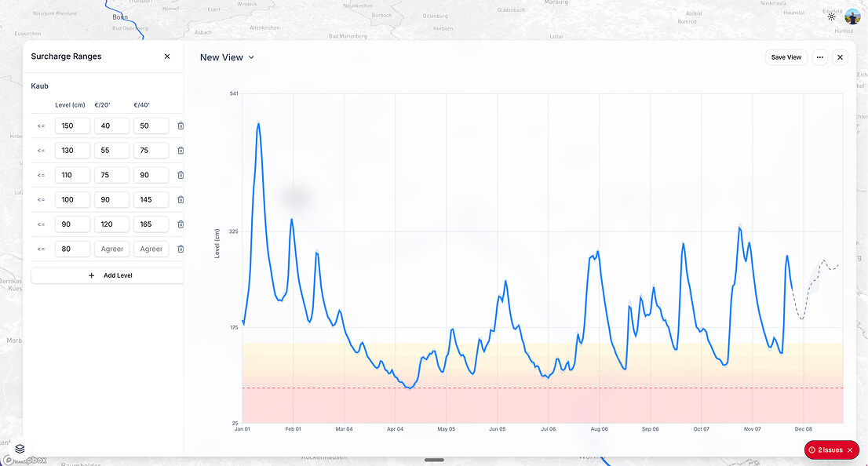Delete the 80 cm surcharge level row
This screenshot has width=868, height=466.
[181, 249]
